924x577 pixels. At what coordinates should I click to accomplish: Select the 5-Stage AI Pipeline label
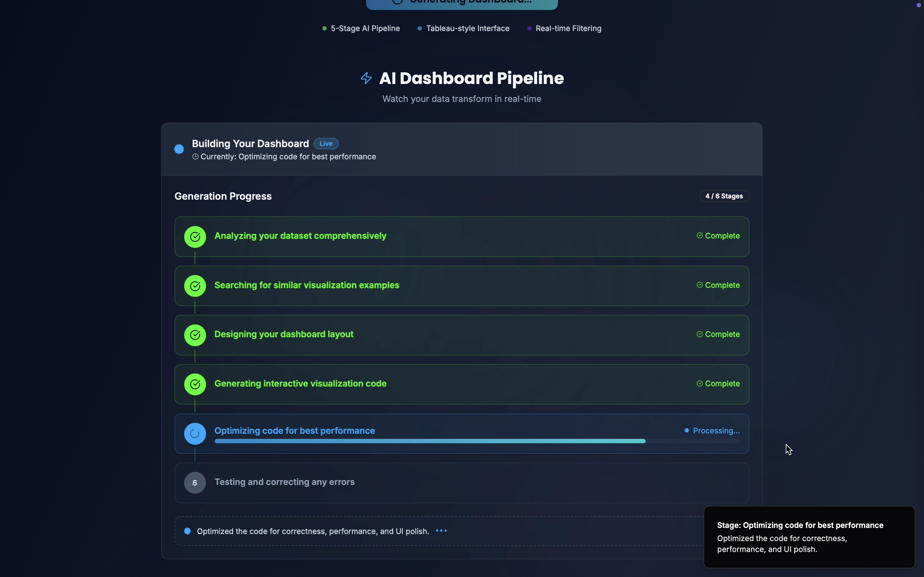[x=365, y=29]
